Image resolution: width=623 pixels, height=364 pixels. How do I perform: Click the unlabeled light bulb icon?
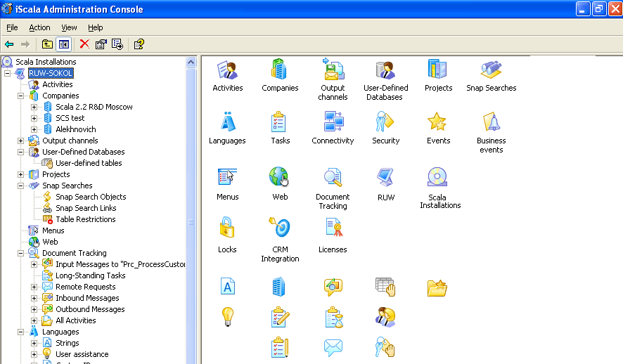pyautogui.click(x=227, y=317)
